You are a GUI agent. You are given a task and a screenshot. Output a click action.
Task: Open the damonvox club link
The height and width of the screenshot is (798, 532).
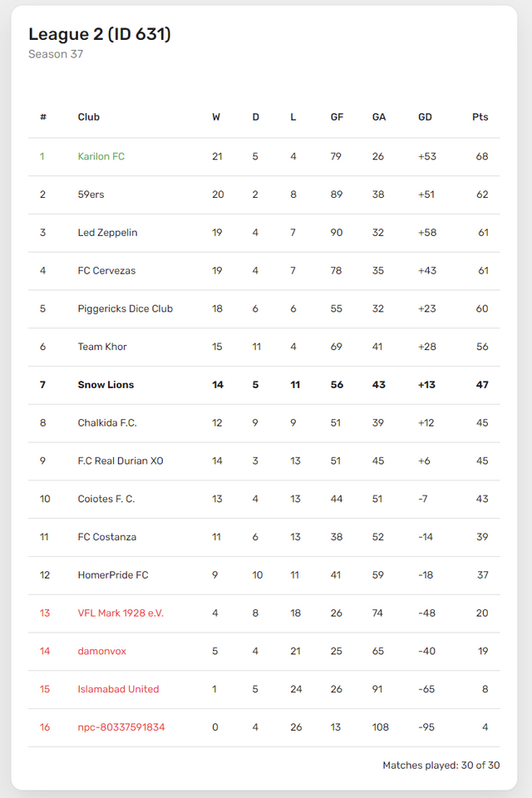[x=101, y=651]
